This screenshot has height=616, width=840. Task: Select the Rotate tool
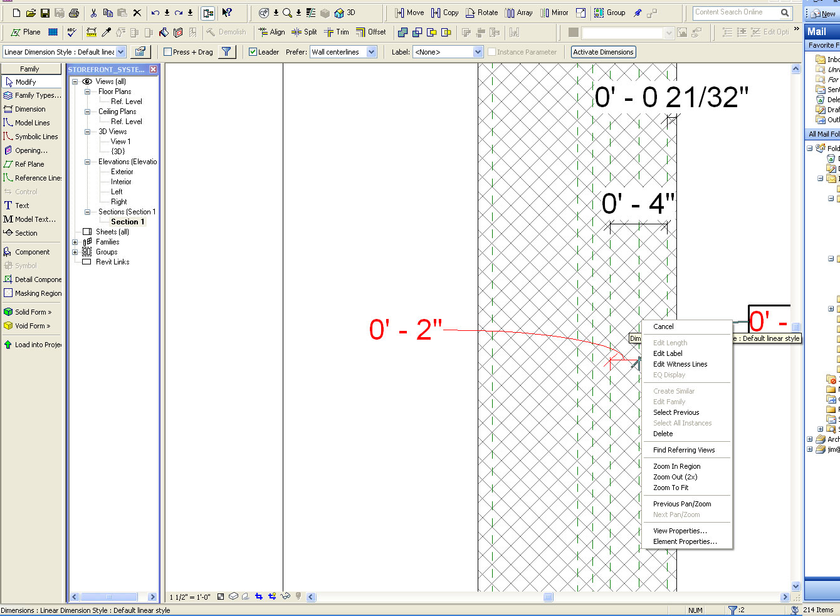point(481,13)
